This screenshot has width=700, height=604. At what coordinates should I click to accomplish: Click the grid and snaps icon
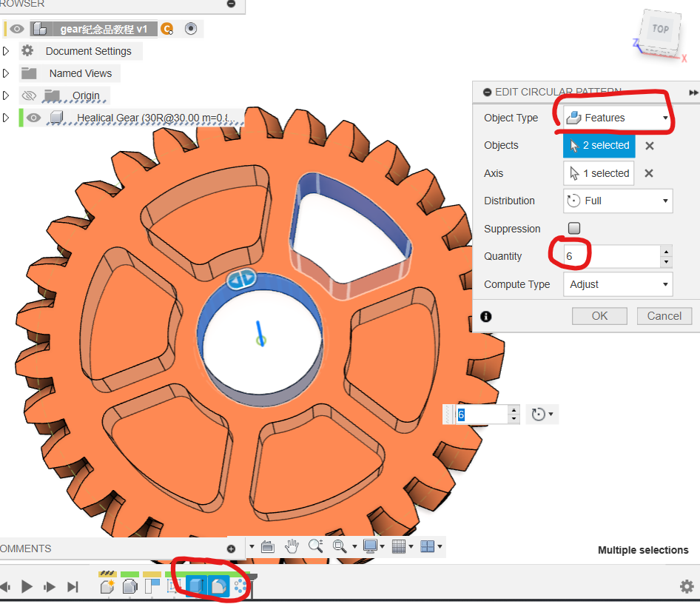(x=399, y=547)
